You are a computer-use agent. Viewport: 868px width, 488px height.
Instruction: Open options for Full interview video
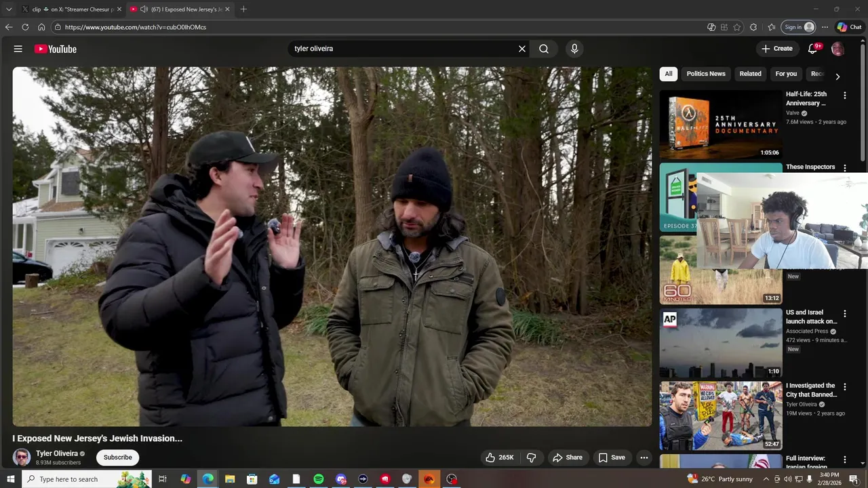click(x=845, y=460)
